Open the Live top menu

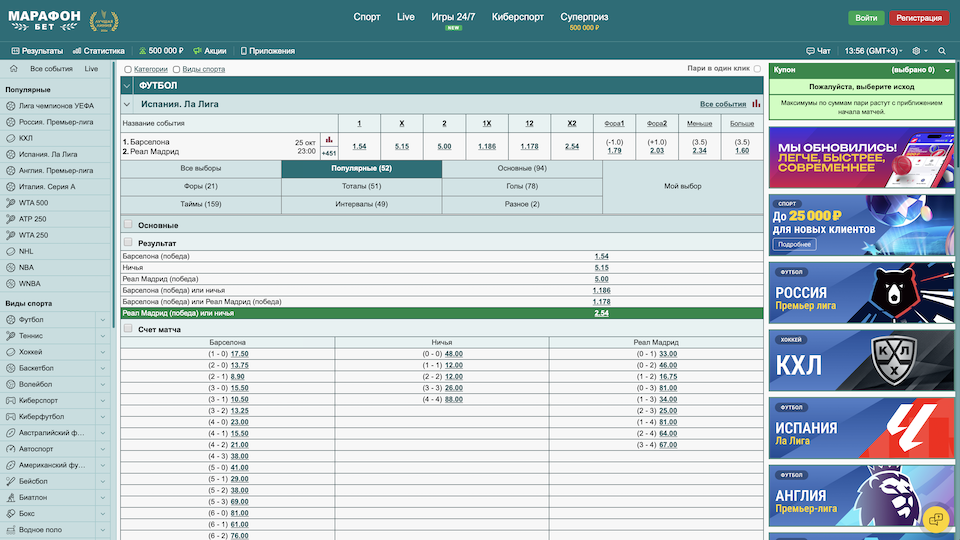click(x=405, y=17)
